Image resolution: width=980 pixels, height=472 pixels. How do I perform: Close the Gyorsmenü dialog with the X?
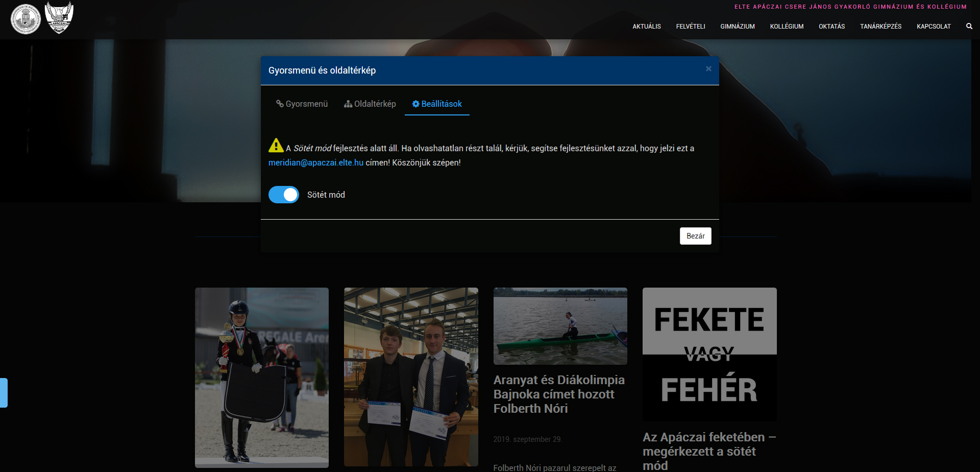tap(708, 69)
